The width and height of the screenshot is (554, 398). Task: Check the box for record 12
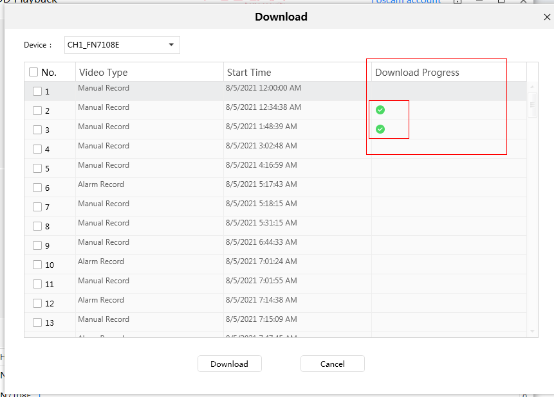pos(37,303)
